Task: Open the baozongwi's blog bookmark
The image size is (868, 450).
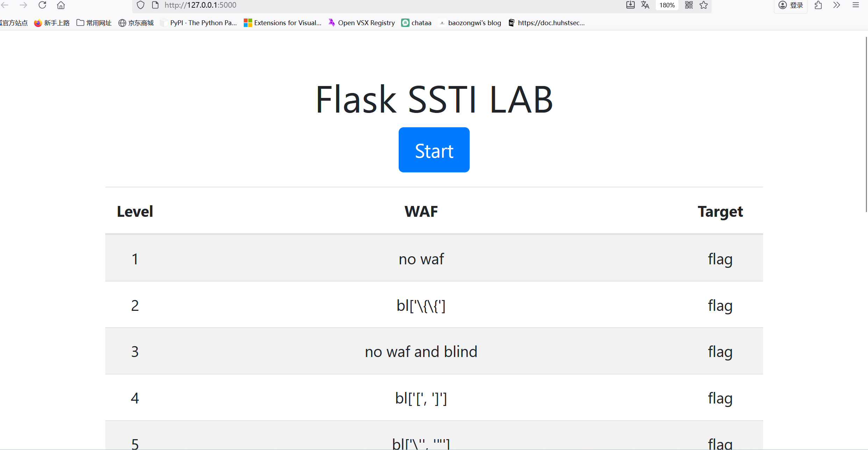Action: coord(470,23)
